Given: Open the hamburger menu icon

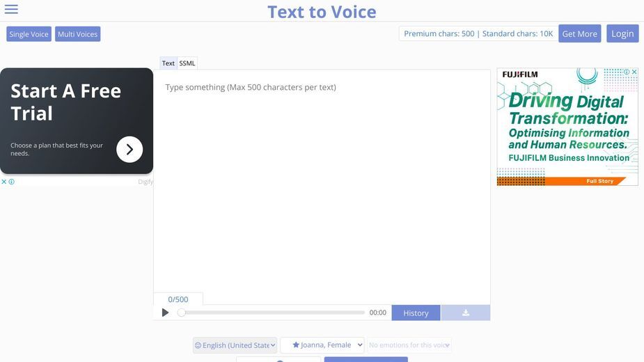Looking at the screenshot, I should 11,9.
